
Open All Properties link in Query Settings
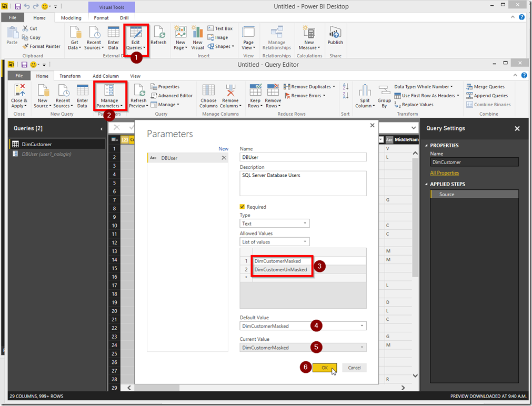pos(445,172)
